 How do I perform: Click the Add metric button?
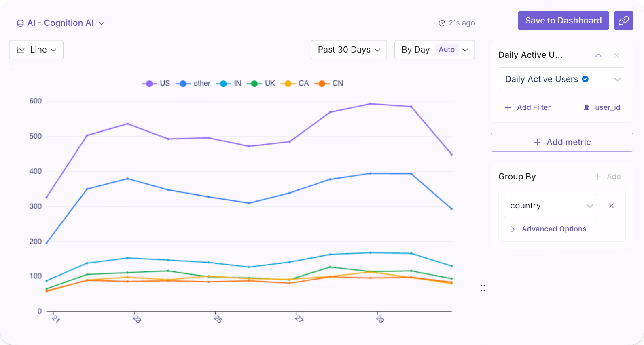tap(562, 142)
